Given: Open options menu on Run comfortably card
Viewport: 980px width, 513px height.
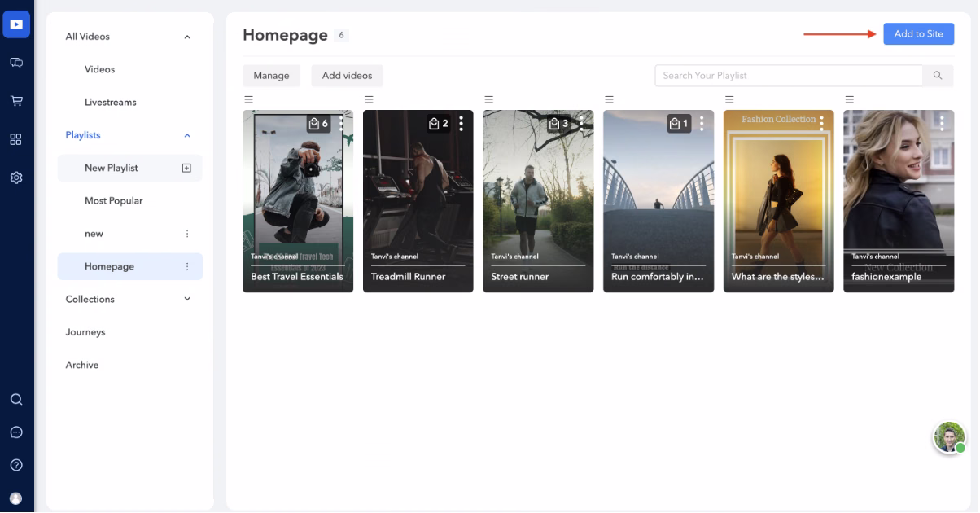Looking at the screenshot, I should pos(702,124).
